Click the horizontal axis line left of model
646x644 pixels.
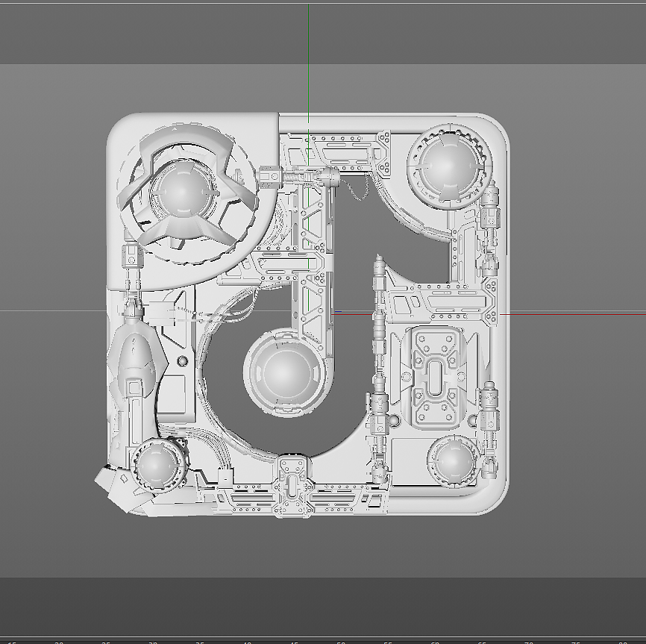(52, 311)
